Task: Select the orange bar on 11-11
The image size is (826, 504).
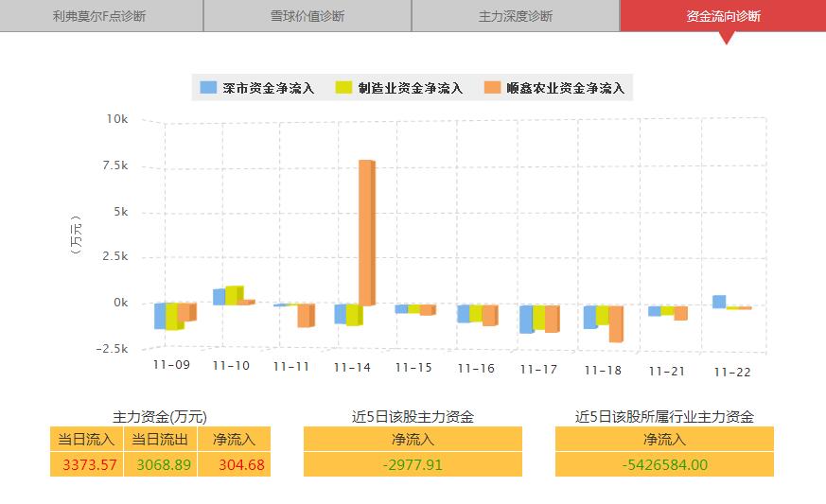Action: click(306, 316)
